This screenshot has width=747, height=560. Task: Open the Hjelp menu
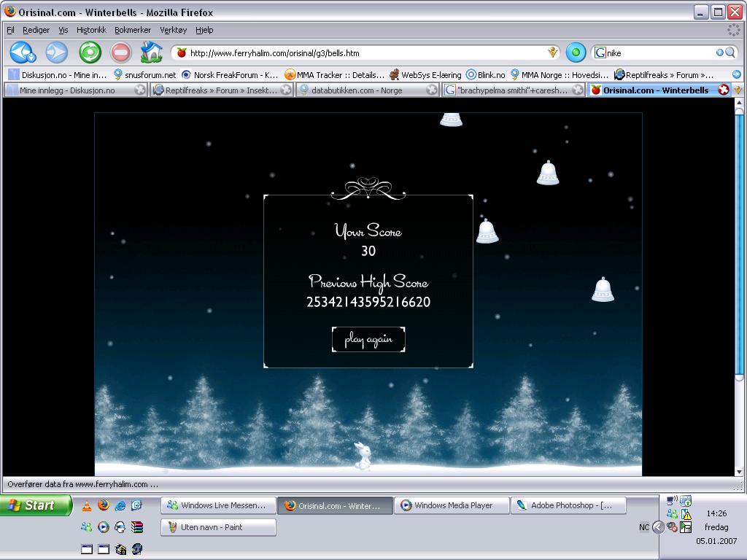pyautogui.click(x=204, y=30)
